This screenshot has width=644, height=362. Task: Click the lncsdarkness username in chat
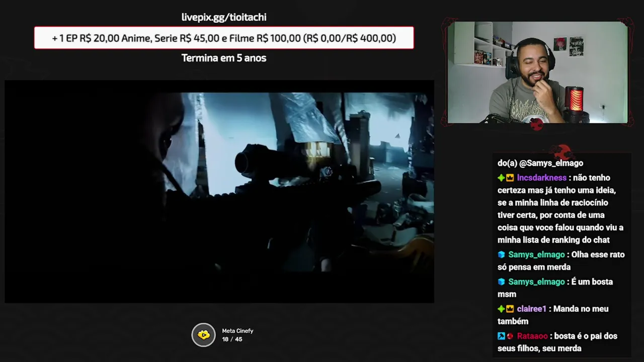pyautogui.click(x=541, y=178)
